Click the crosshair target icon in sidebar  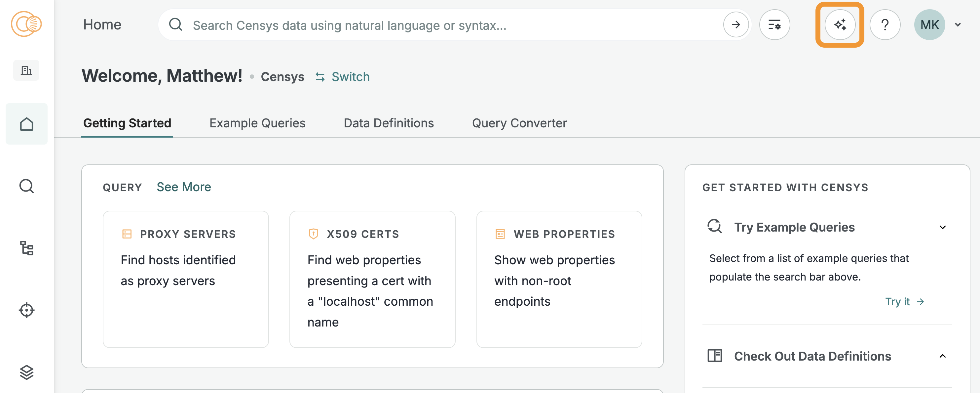coord(26,310)
